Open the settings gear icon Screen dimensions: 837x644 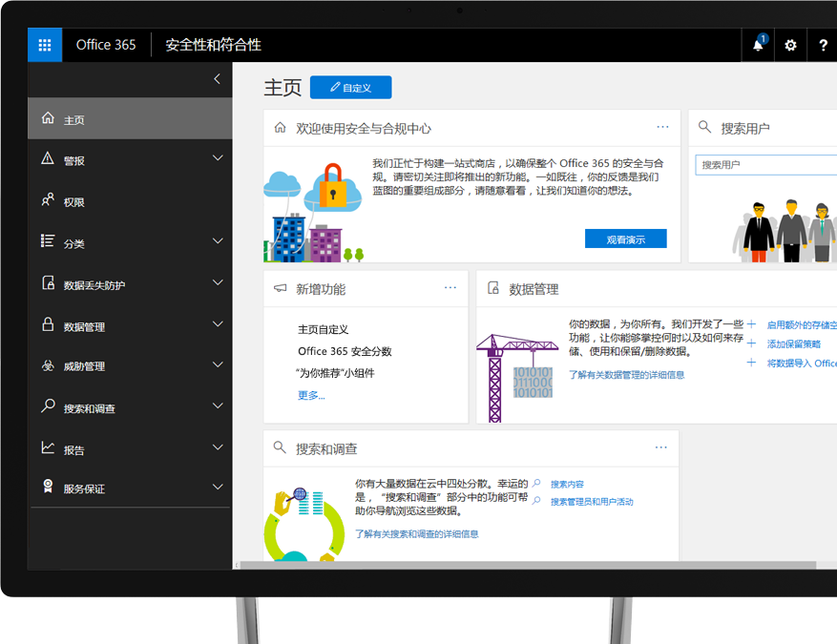click(790, 45)
